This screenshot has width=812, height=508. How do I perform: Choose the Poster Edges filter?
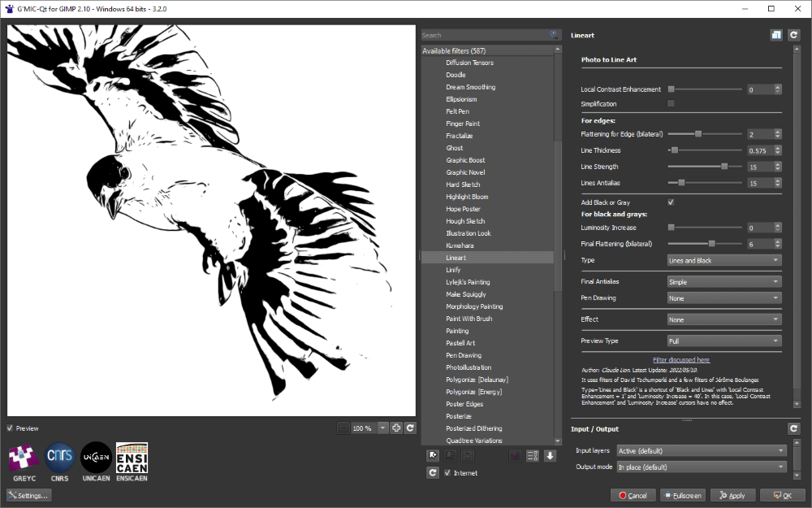464,404
